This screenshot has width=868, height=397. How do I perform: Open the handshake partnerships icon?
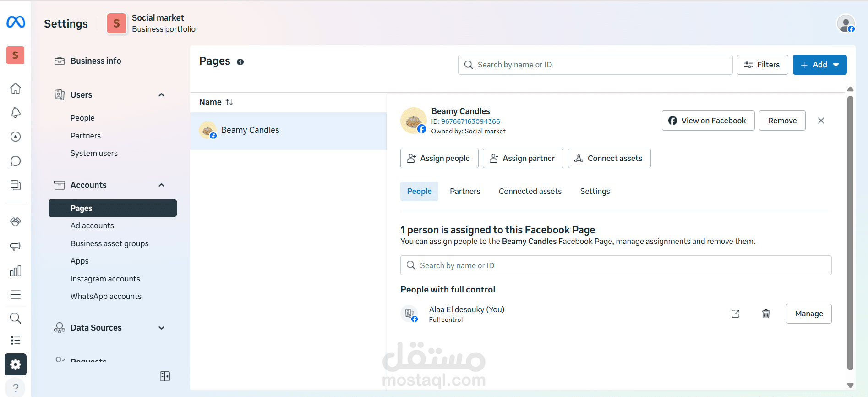(16, 222)
